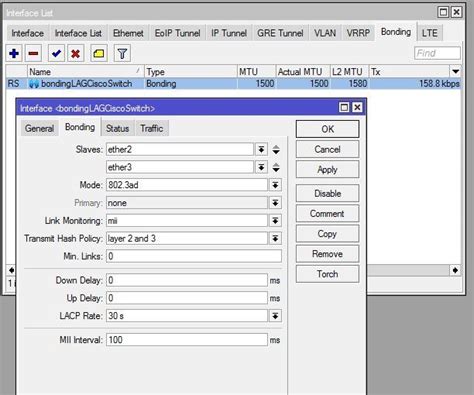Select the bondingLAGCiscoSwitch row name

tap(87, 84)
